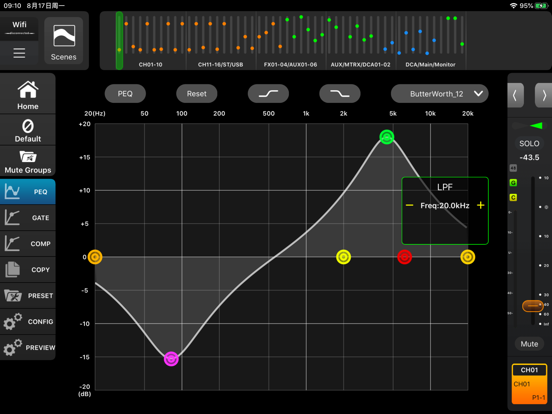The height and width of the screenshot is (414, 552).
Task: Click the Freq:20.0kHz value
Action: (445, 206)
